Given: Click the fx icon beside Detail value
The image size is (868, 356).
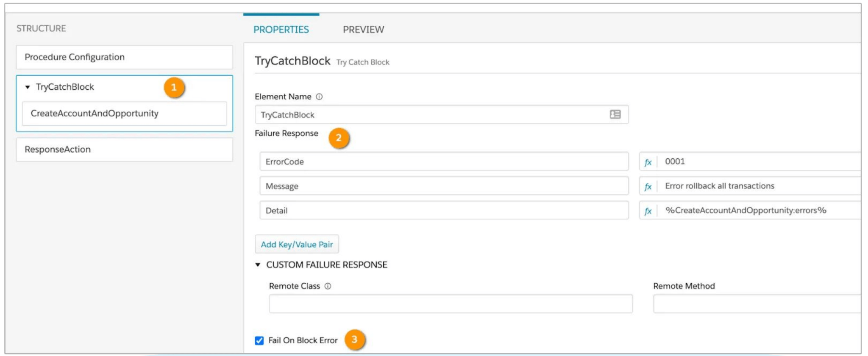Looking at the screenshot, I should [x=648, y=211].
